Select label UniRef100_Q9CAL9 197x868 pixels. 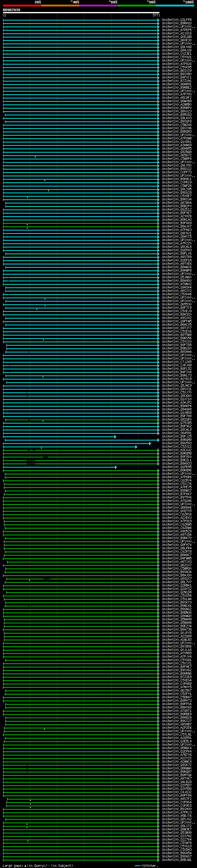tap(177, 430)
